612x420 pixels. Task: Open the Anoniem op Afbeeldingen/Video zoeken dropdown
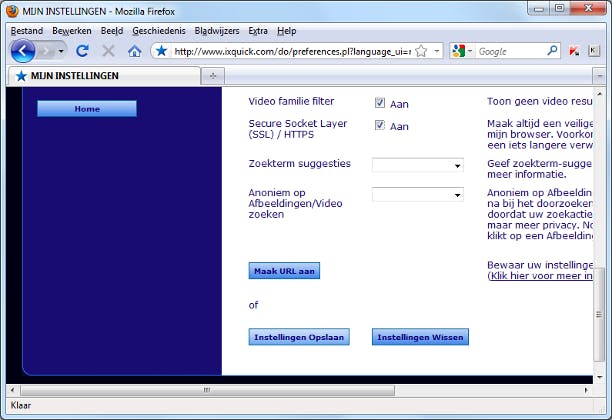(x=418, y=194)
